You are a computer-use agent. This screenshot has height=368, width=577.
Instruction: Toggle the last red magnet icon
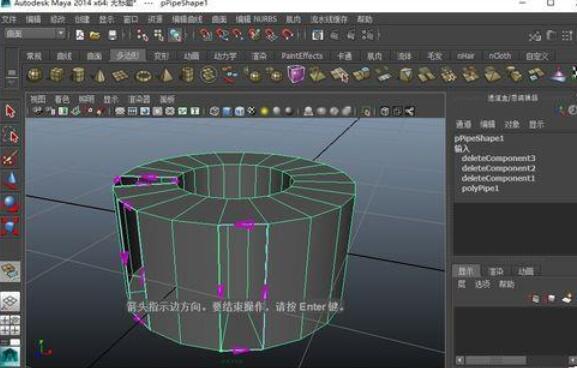point(287,35)
